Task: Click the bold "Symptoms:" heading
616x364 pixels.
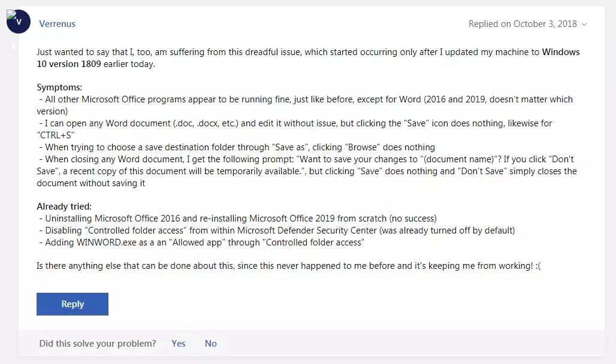Action: [59, 87]
